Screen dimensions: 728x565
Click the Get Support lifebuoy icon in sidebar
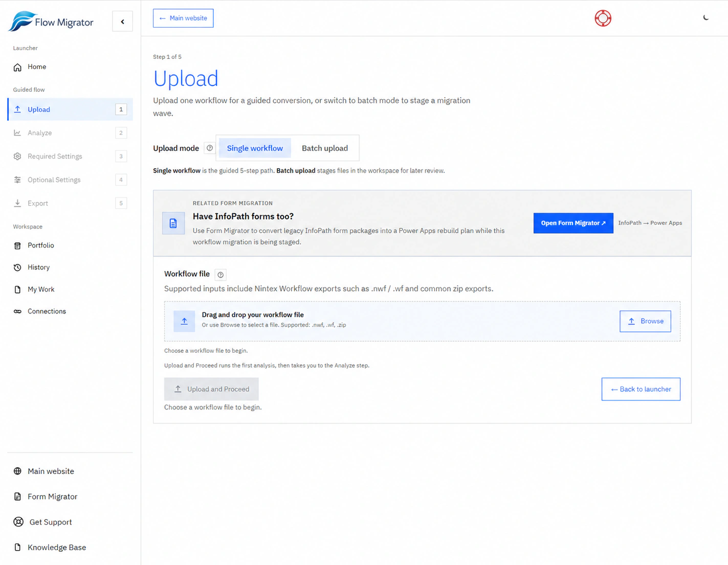point(18,522)
